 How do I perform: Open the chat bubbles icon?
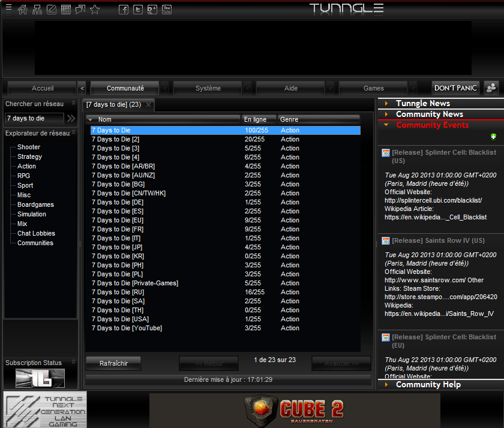point(80,10)
